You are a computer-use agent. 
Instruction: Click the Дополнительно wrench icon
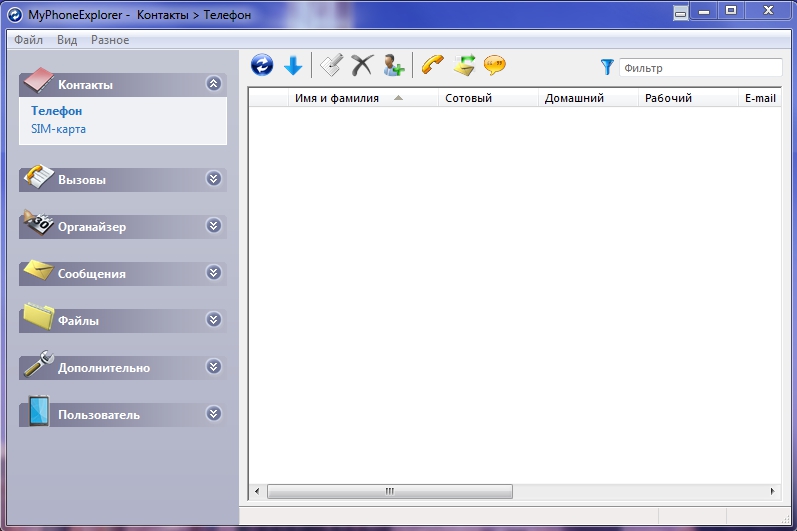(x=39, y=364)
